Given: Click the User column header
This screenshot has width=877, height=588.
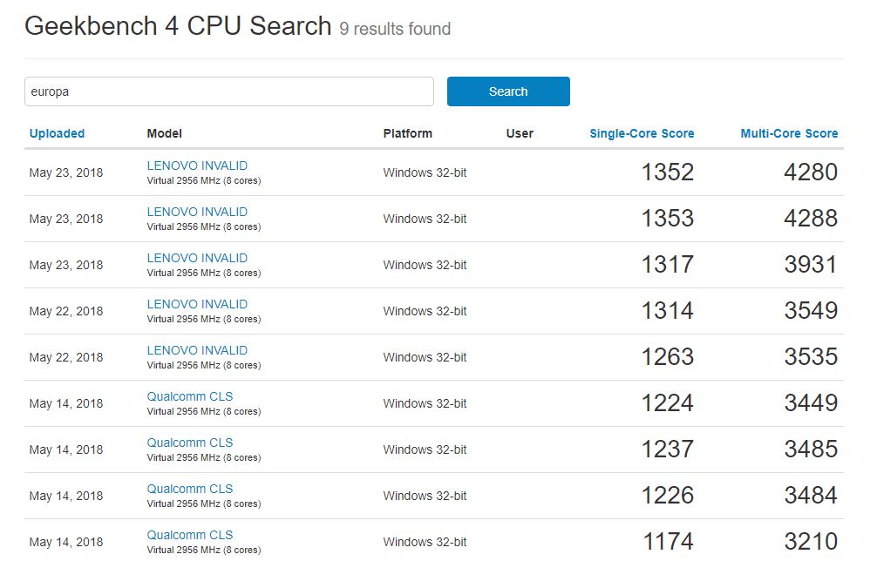Looking at the screenshot, I should (520, 133).
